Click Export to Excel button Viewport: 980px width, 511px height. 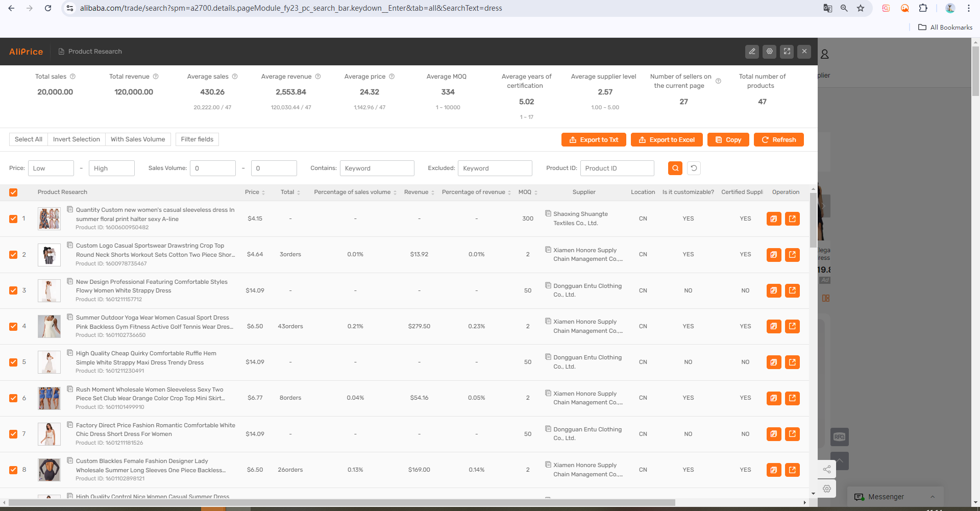tap(667, 140)
